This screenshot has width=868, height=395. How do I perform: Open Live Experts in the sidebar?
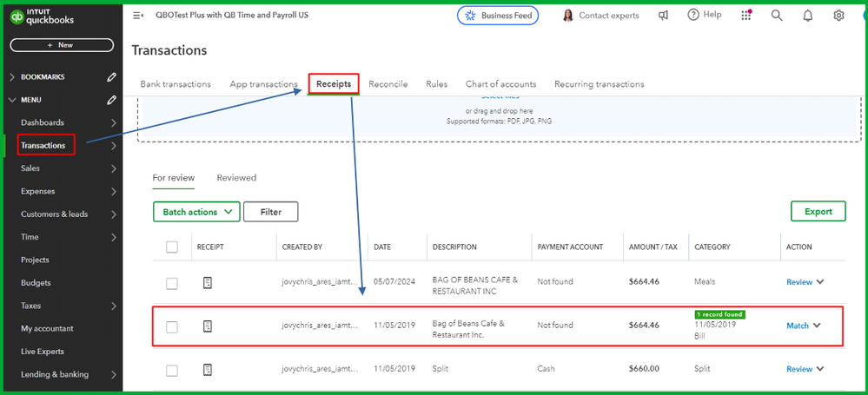tap(43, 352)
